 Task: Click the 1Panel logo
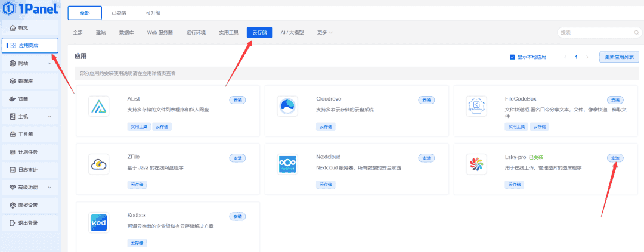30,10
